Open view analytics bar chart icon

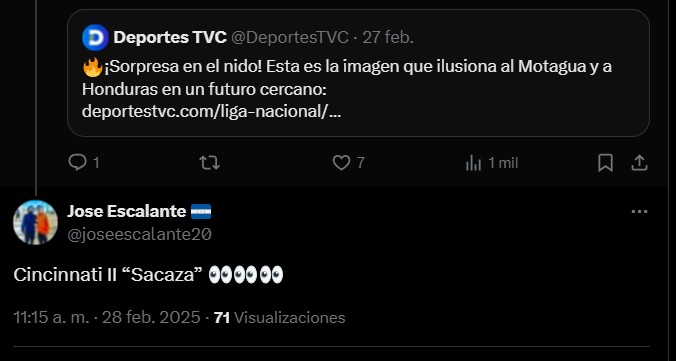coord(473,163)
